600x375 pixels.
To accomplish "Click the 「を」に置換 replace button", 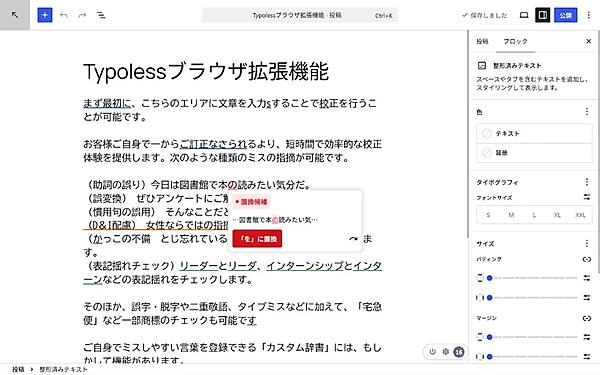I will (257, 239).
